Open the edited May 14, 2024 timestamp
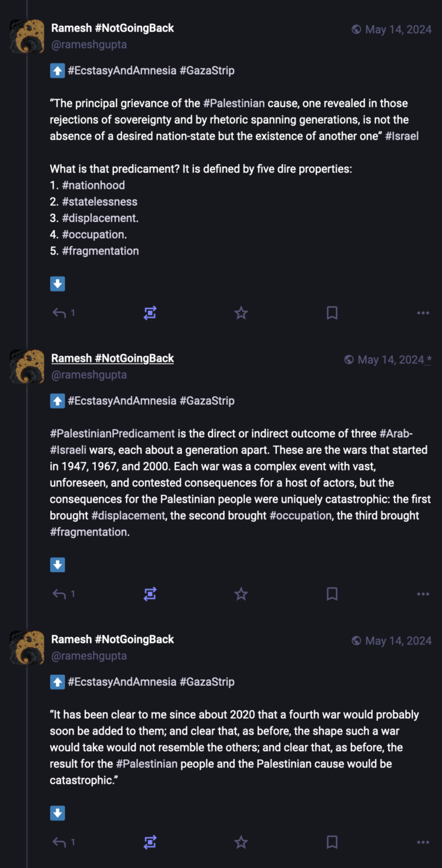The height and width of the screenshot is (868, 442). pos(391,360)
